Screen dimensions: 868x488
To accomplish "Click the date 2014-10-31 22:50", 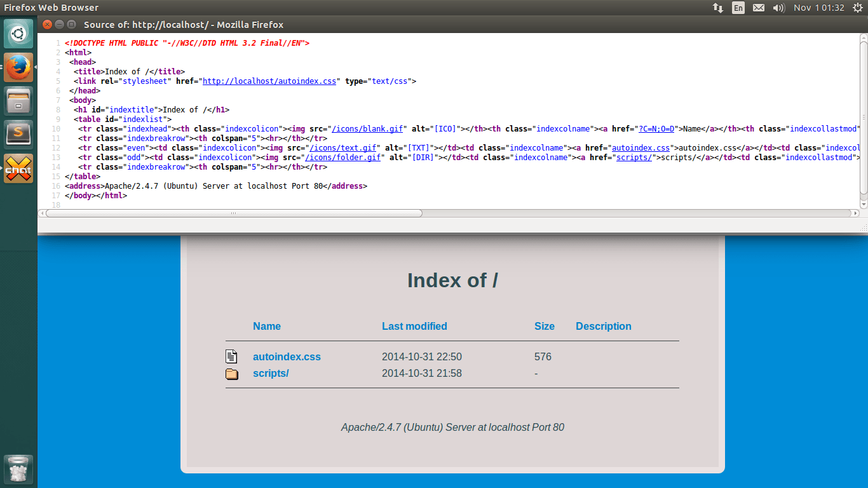I will (422, 356).
